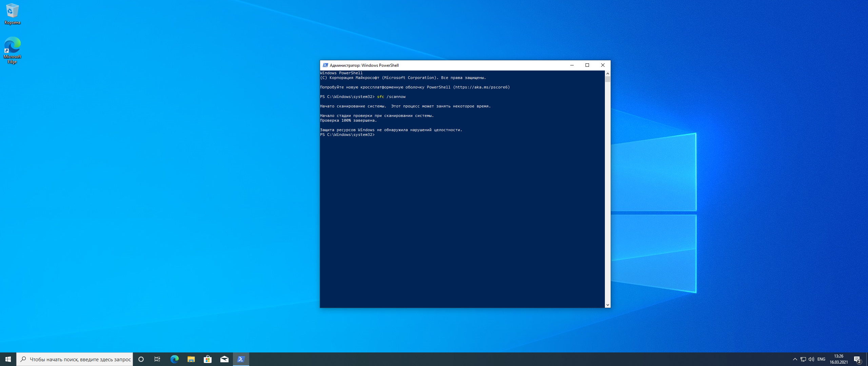Open the Mail app from the taskbar
Image resolution: width=868 pixels, height=366 pixels.
(224, 359)
